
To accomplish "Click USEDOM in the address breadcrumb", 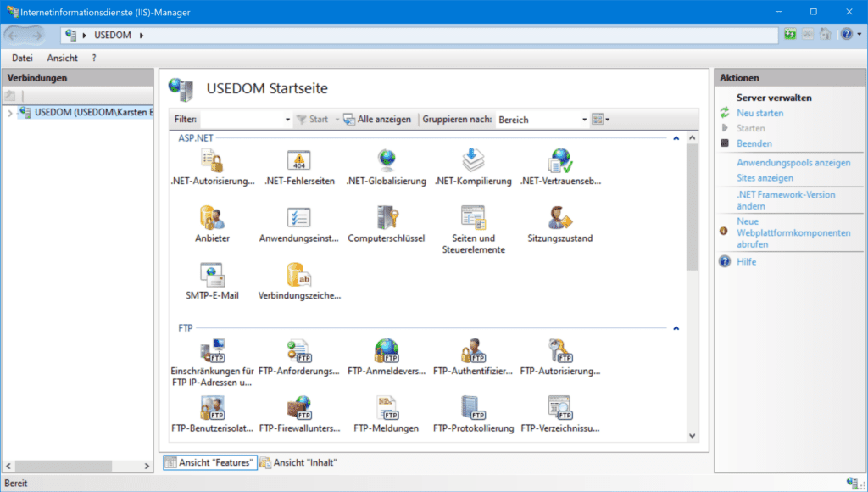I will 113,35.
